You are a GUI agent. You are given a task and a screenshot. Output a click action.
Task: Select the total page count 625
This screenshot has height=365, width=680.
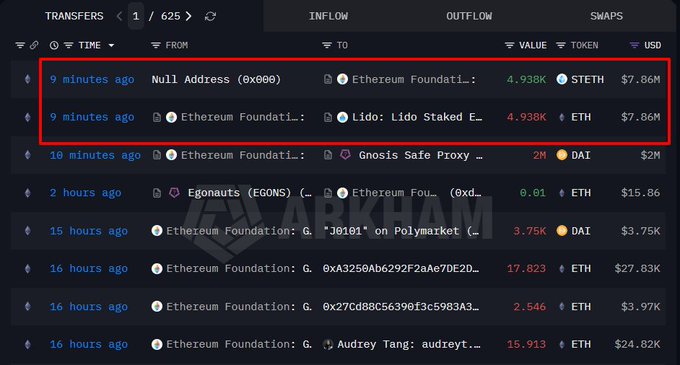(x=170, y=16)
